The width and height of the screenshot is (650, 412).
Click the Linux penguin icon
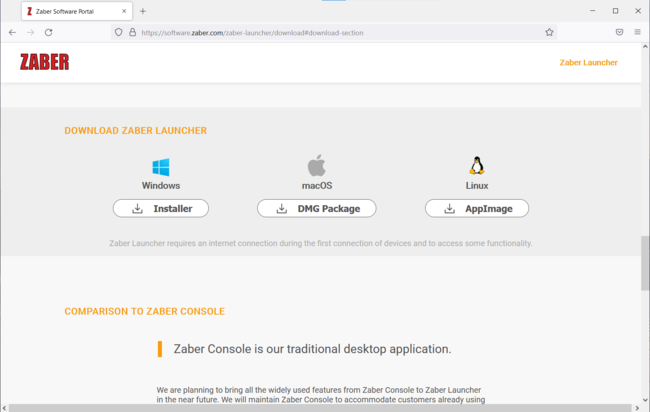[x=477, y=166]
